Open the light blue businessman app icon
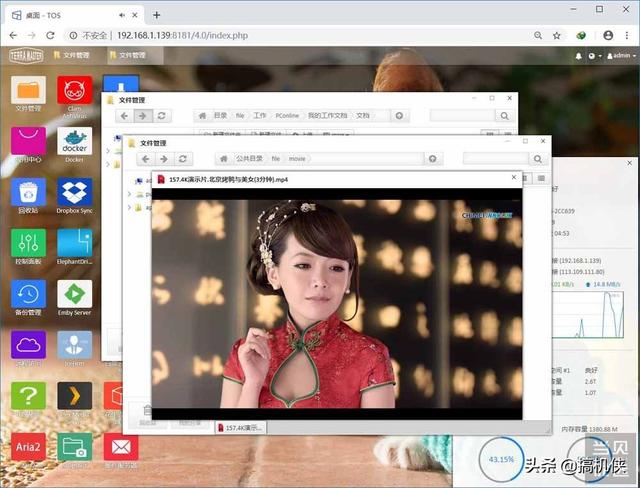 (x=75, y=345)
